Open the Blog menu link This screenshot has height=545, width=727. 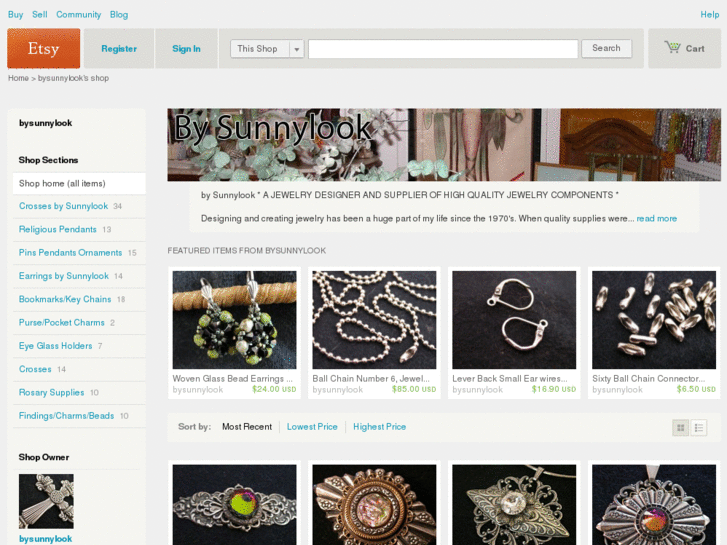tap(119, 15)
